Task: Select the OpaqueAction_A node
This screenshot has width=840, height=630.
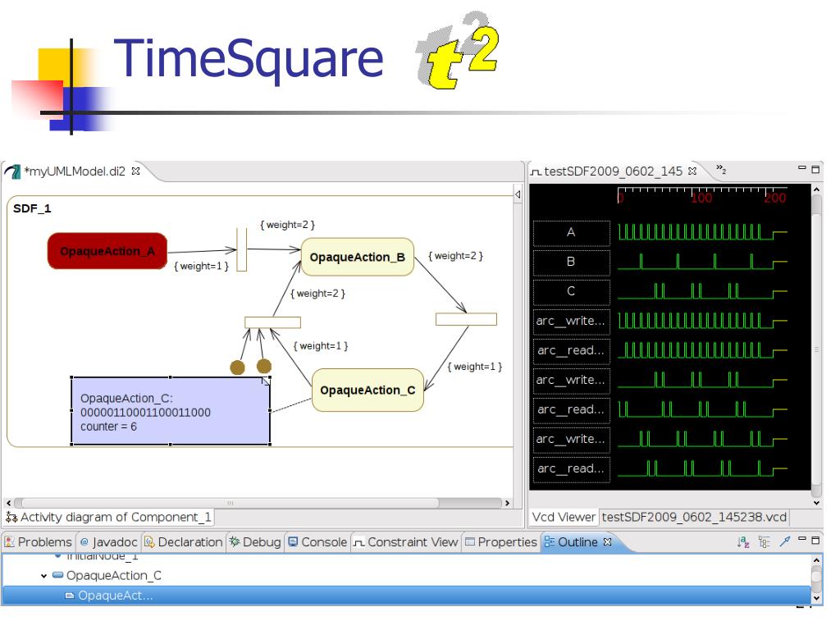Action: (x=107, y=251)
